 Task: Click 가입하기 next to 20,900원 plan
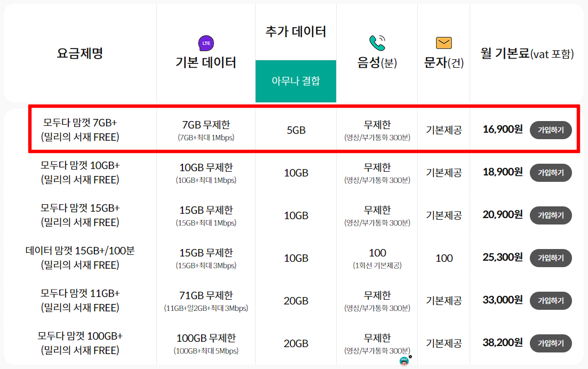point(550,215)
